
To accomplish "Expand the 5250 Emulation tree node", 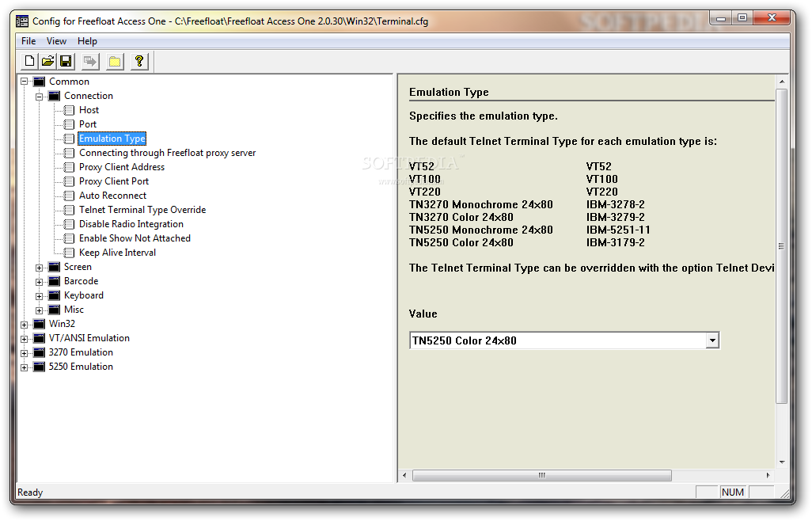I will [24, 367].
